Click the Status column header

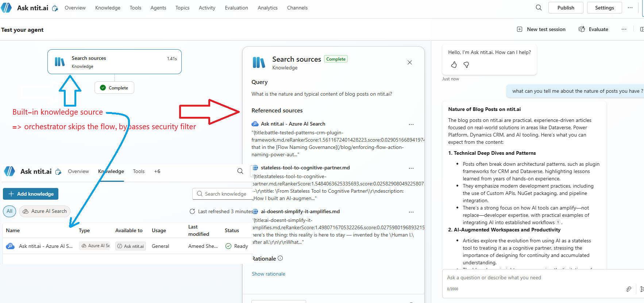click(232, 230)
